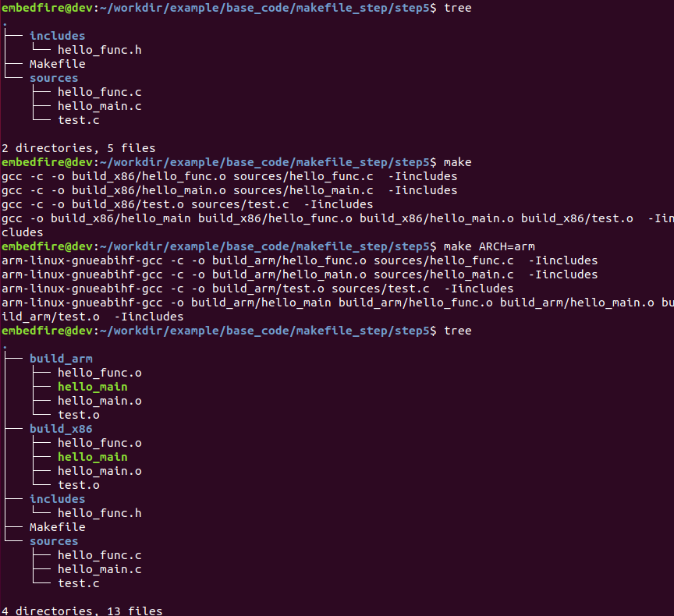Click build_arm folder in the tree listing

[61, 359]
